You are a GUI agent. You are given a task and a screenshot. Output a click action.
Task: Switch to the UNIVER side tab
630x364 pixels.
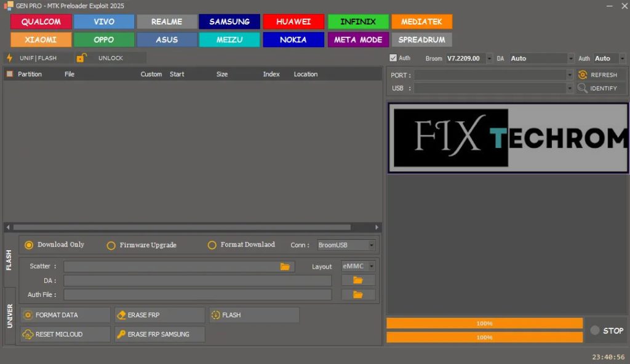pos(10,316)
